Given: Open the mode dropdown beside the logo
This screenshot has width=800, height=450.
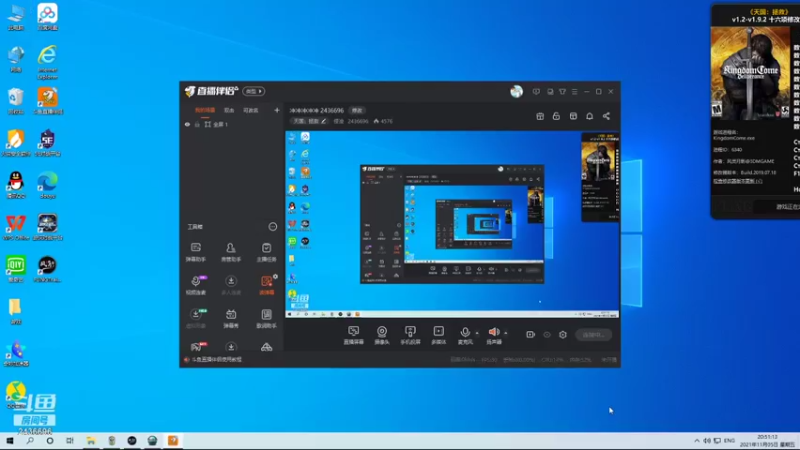Looking at the screenshot, I should point(254,91).
